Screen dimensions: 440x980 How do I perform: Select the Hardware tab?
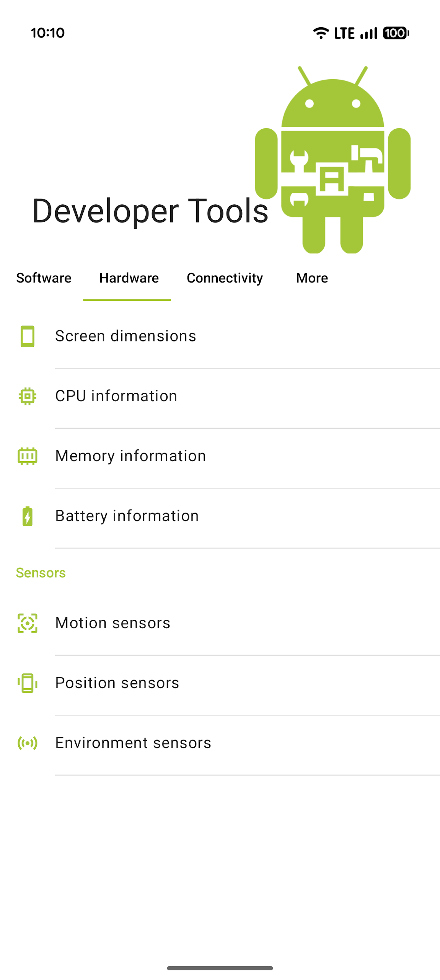[x=129, y=278]
